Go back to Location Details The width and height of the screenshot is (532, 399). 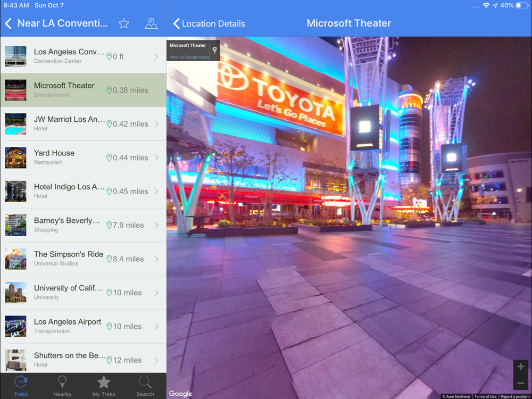(x=209, y=24)
